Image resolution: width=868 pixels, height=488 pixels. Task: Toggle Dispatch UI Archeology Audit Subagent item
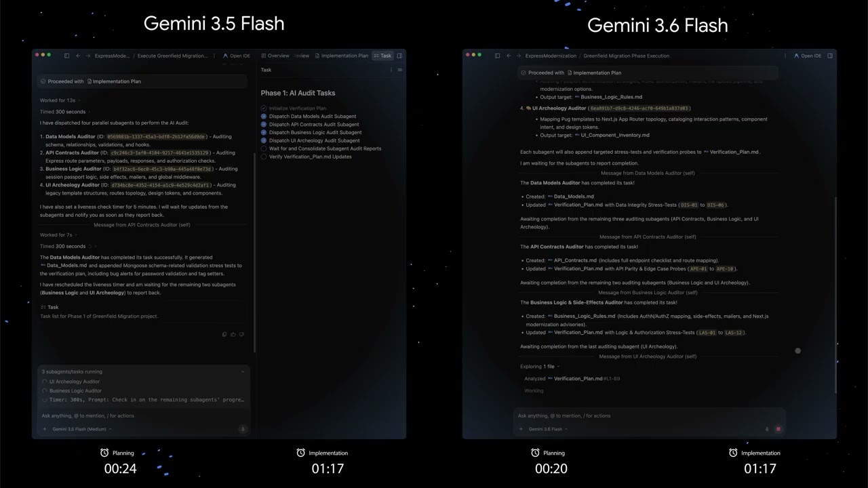[x=264, y=140]
